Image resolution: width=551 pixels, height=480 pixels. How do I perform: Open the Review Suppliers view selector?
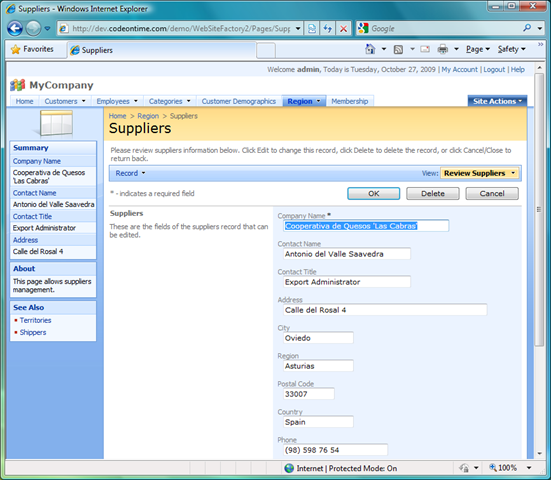[x=479, y=173]
